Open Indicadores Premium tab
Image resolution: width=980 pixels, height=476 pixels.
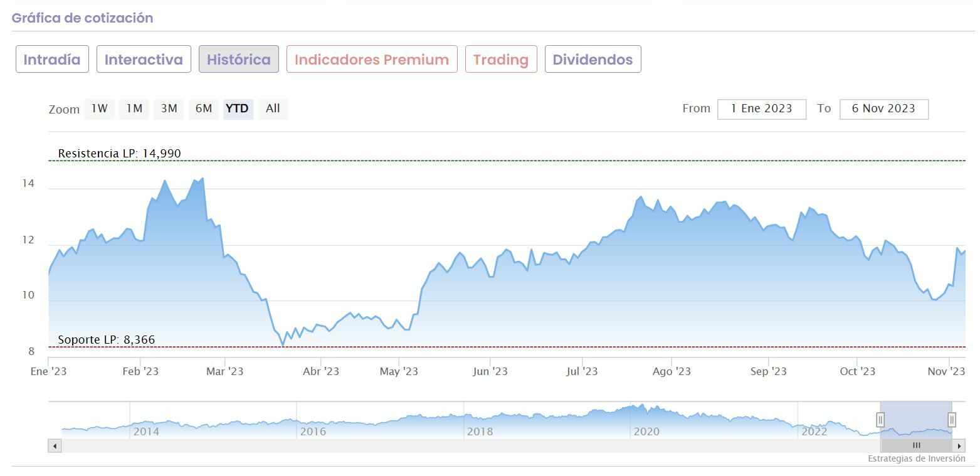[372, 60]
